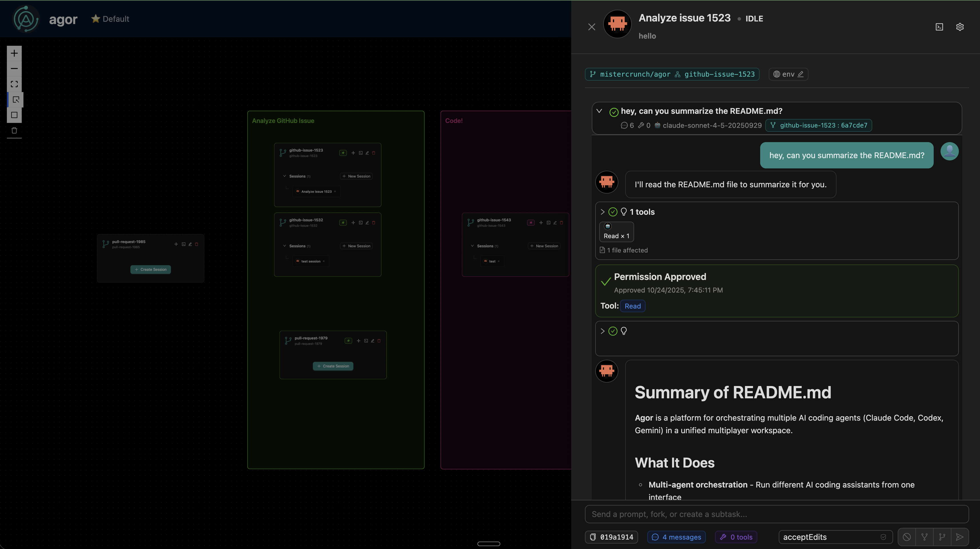Select the rectangle zone tool
The width and height of the screenshot is (980, 549).
[15, 115]
